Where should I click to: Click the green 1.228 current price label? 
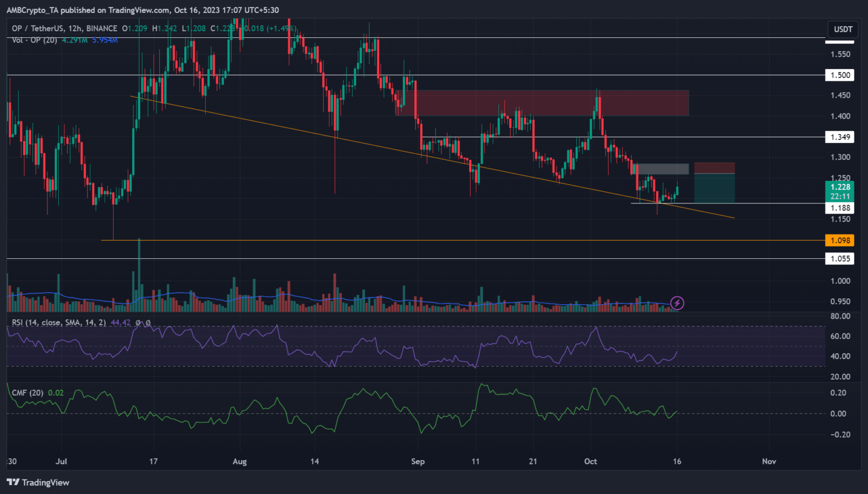pos(840,187)
